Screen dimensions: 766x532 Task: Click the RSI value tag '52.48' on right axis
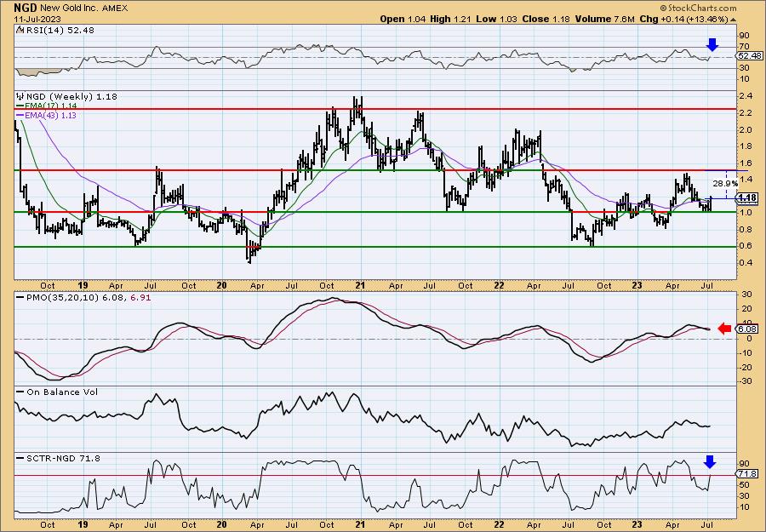(x=747, y=55)
